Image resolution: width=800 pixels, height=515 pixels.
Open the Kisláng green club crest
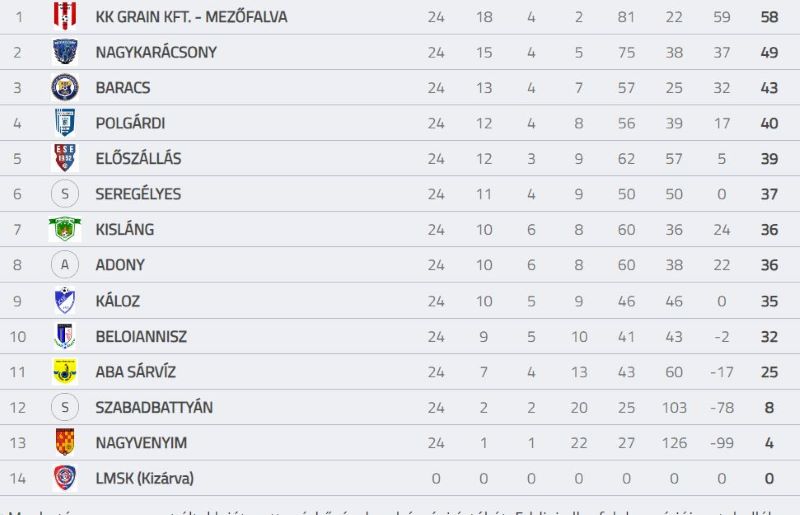pos(65,229)
